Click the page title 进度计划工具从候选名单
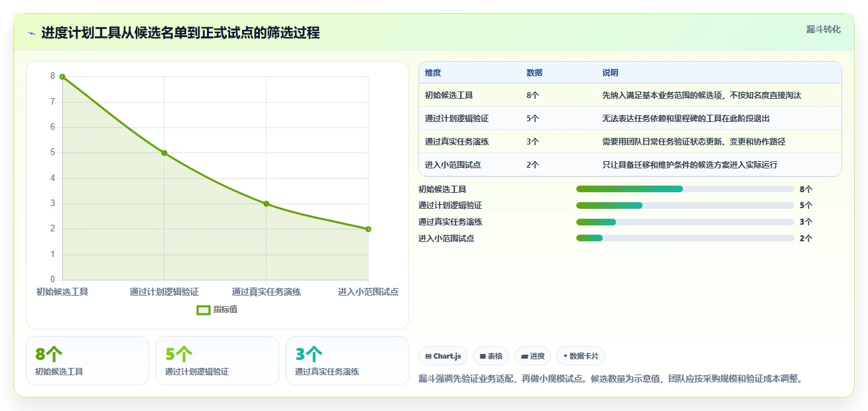 180,33
